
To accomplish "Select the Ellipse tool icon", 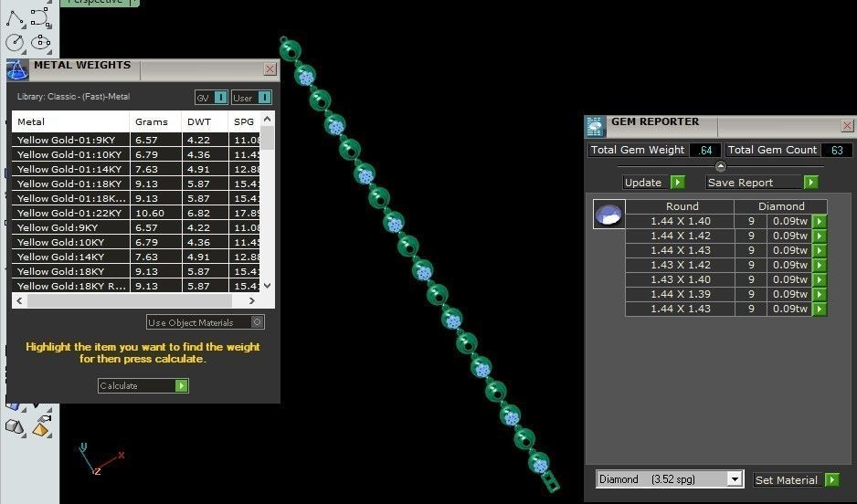I will point(41,42).
